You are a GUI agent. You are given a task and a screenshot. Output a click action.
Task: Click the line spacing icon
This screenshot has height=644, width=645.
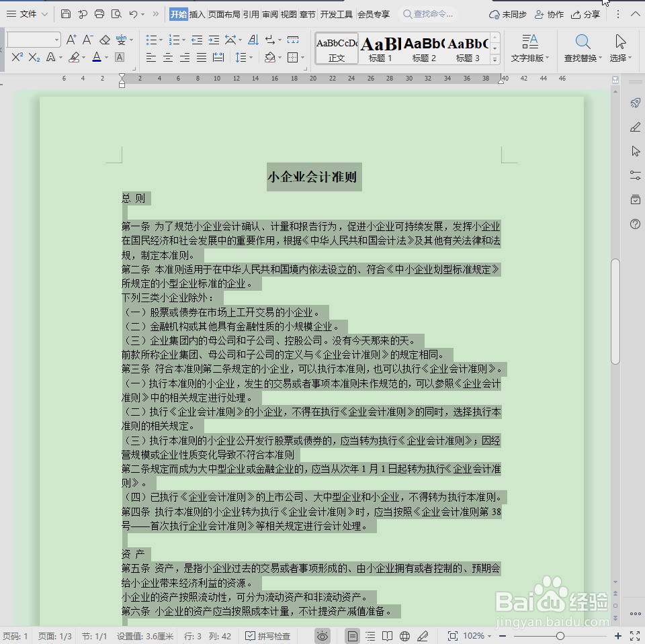coord(241,58)
